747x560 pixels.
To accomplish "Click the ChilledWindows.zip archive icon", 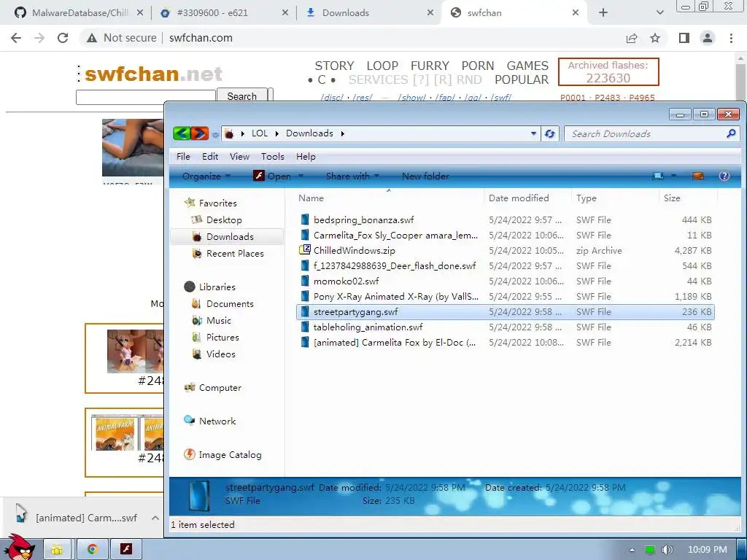I will point(305,251).
